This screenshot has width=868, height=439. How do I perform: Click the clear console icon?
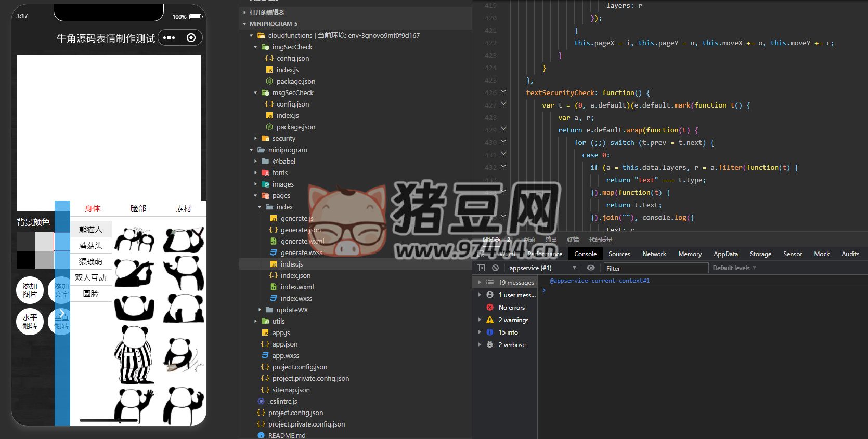495,268
